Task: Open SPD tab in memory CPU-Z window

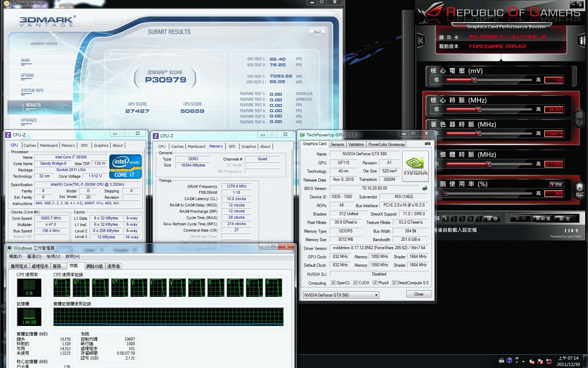Action: [x=232, y=146]
